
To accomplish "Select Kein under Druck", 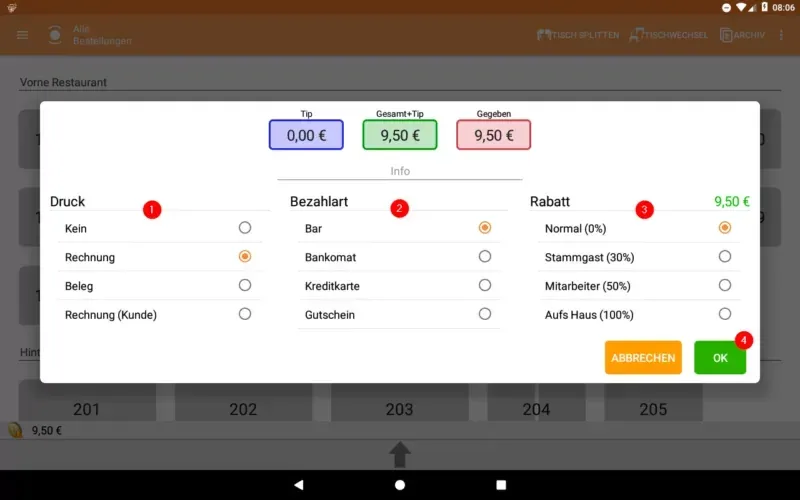I will click(245, 228).
